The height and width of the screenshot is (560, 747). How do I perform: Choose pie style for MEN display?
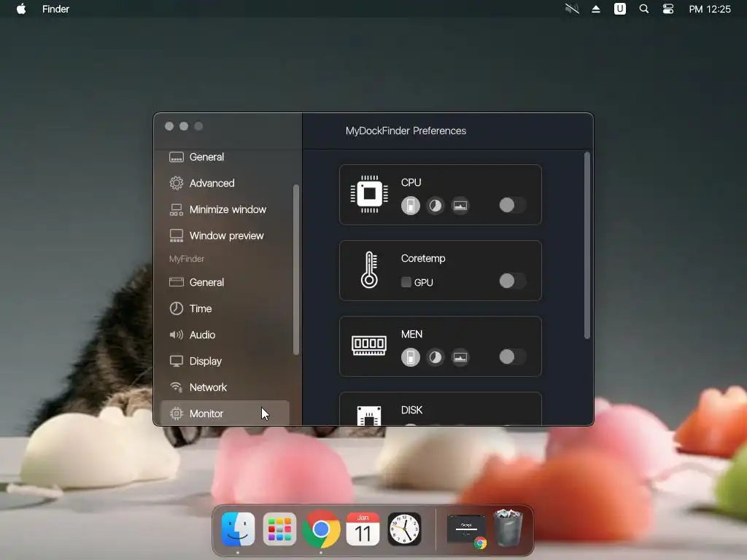click(435, 357)
